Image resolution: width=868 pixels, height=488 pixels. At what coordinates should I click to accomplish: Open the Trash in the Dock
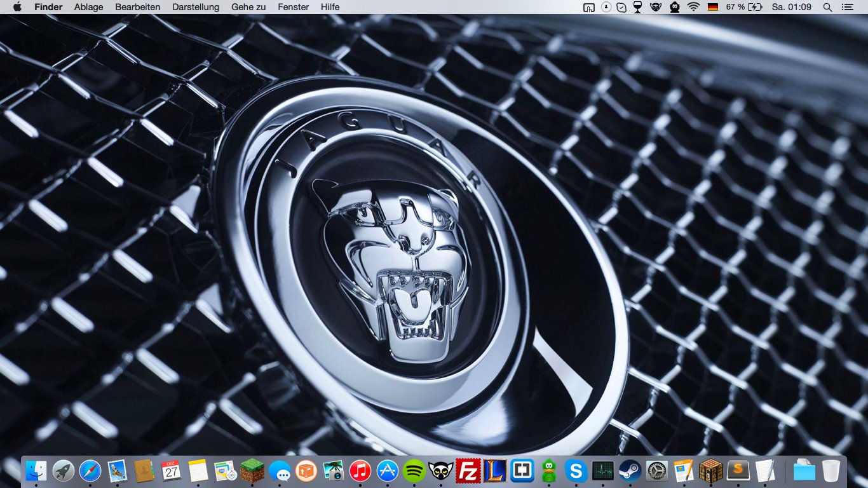(831, 471)
